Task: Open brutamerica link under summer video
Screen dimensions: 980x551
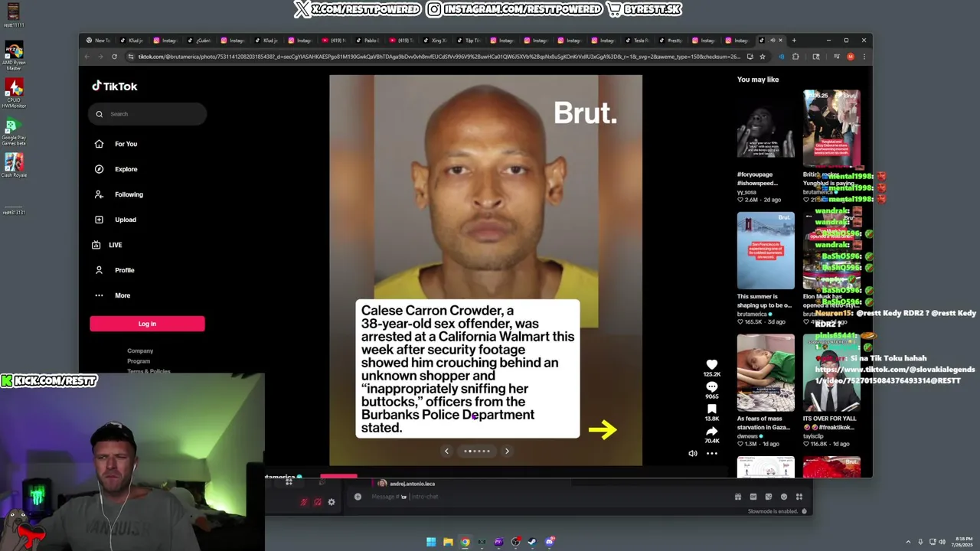Action: (x=753, y=314)
